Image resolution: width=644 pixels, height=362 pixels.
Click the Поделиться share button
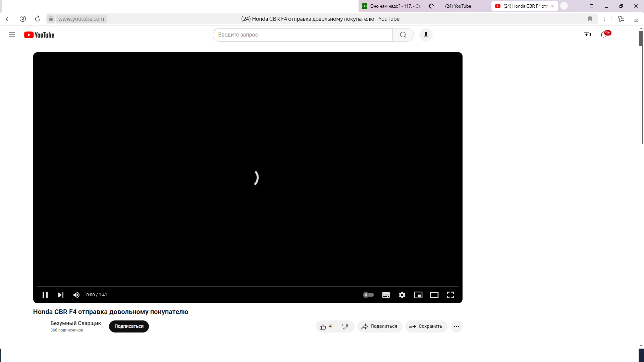pos(379,326)
